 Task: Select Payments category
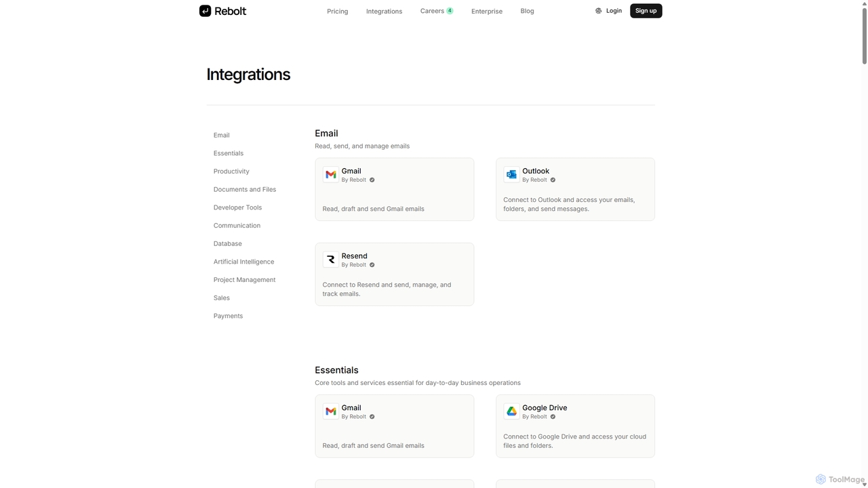[228, 316]
